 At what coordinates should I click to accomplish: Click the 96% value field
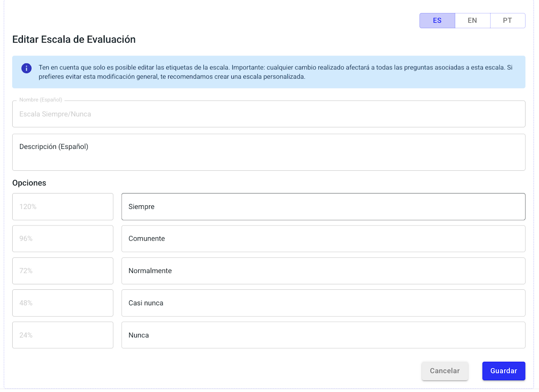point(63,238)
